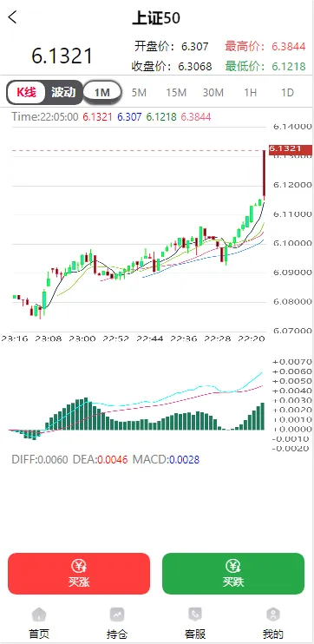Click the red 6.1321 price tag on chart axis
This screenshot has height=644, width=314.
pyautogui.click(x=291, y=149)
